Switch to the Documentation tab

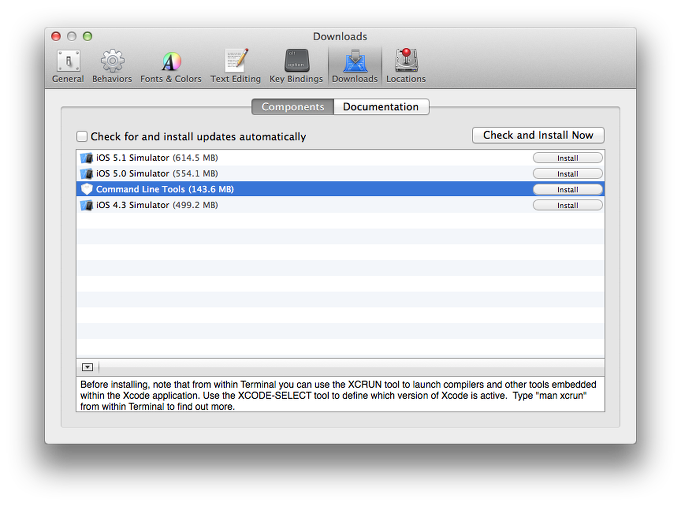coord(381,107)
